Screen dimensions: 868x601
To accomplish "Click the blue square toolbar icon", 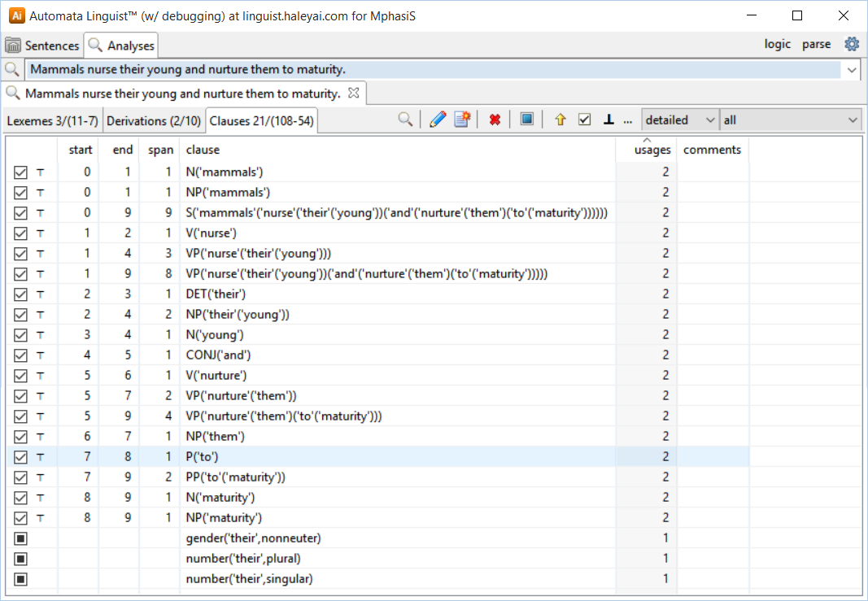I will click(x=527, y=119).
